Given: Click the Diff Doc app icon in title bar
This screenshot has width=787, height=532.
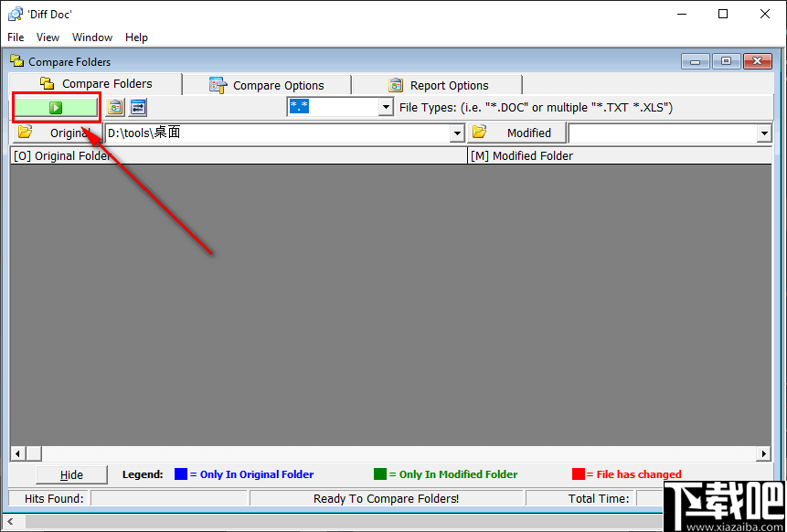Looking at the screenshot, I should 16,14.
